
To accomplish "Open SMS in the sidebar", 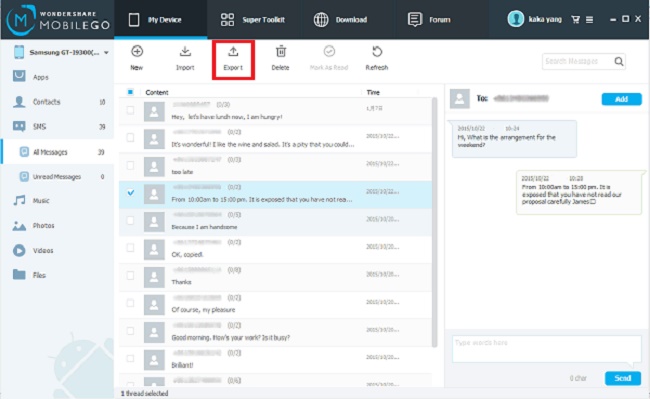I will tap(57, 126).
